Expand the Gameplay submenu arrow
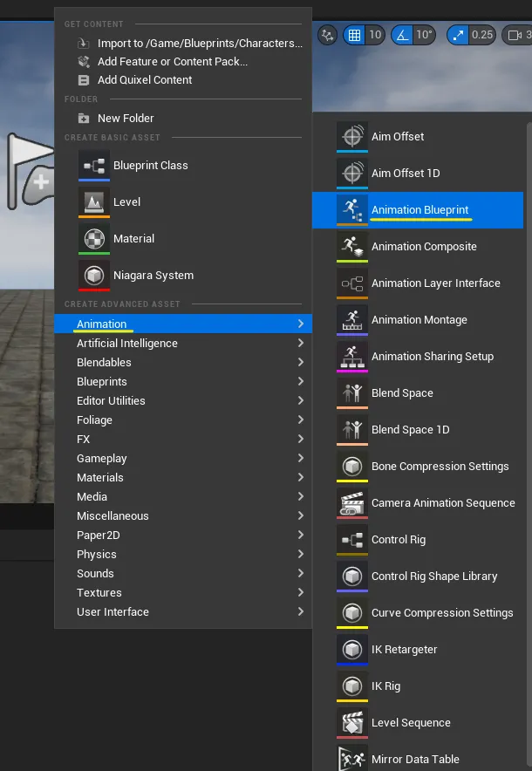 click(300, 458)
